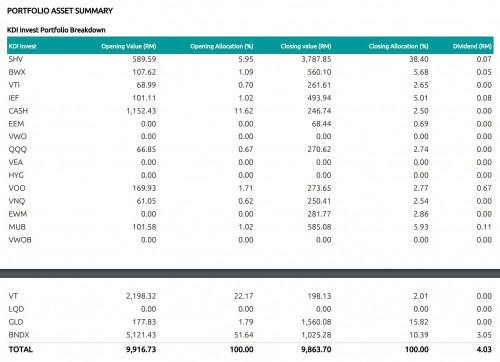Select the Closing Allocation (%) column header
This screenshot has height=362, width=500.
398,46
